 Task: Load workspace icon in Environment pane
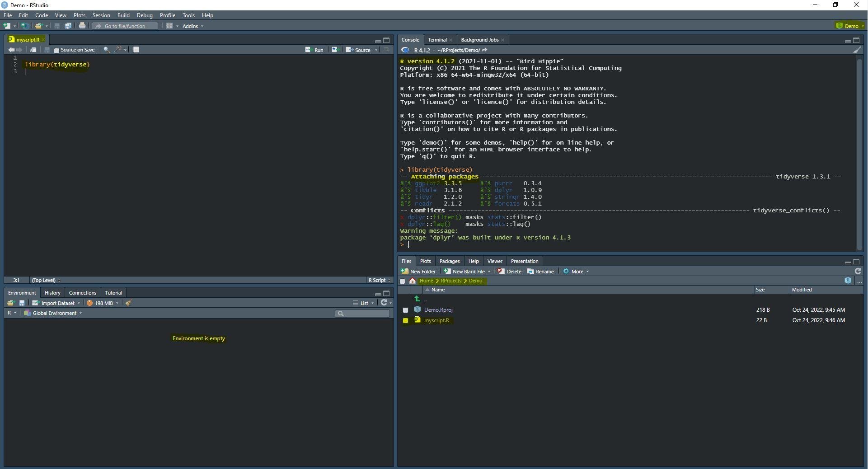click(x=11, y=303)
